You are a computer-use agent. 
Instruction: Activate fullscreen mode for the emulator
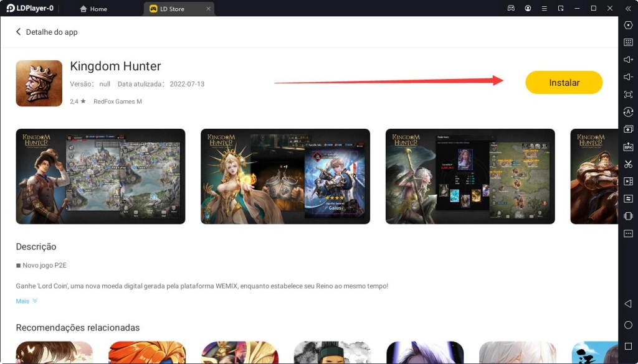pyautogui.click(x=628, y=95)
